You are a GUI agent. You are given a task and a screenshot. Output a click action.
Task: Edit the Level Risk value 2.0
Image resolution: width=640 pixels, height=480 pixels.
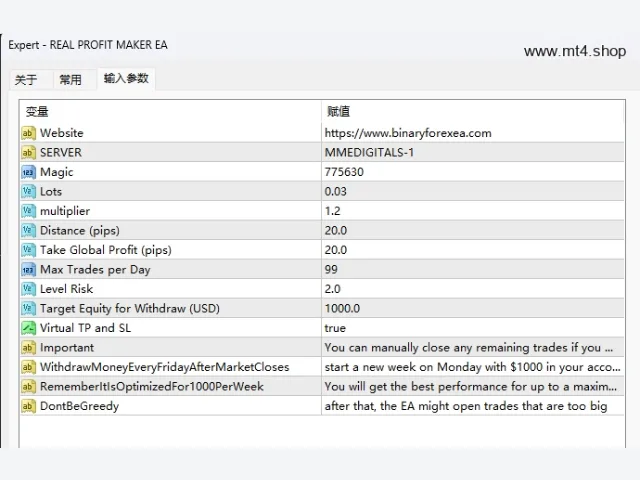[332, 289]
